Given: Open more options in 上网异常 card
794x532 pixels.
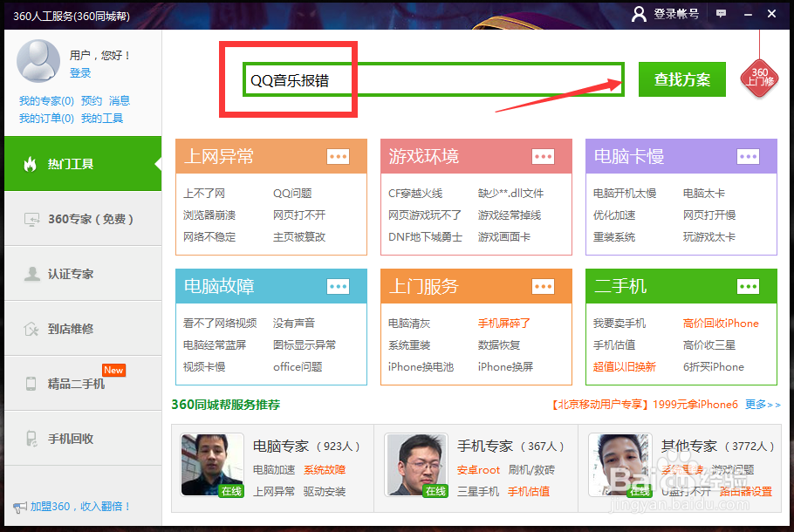Looking at the screenshot, I should tap(338, 156).
